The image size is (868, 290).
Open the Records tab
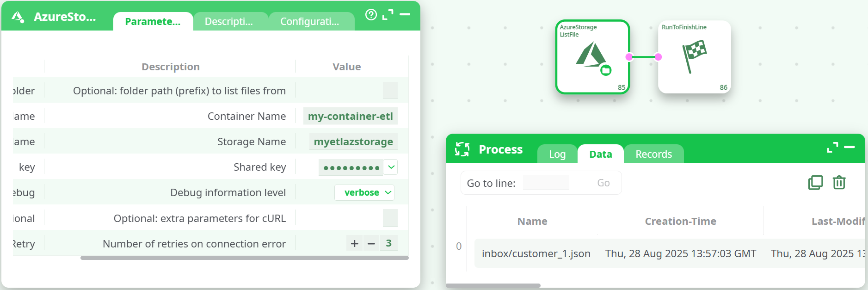(653, 154)
